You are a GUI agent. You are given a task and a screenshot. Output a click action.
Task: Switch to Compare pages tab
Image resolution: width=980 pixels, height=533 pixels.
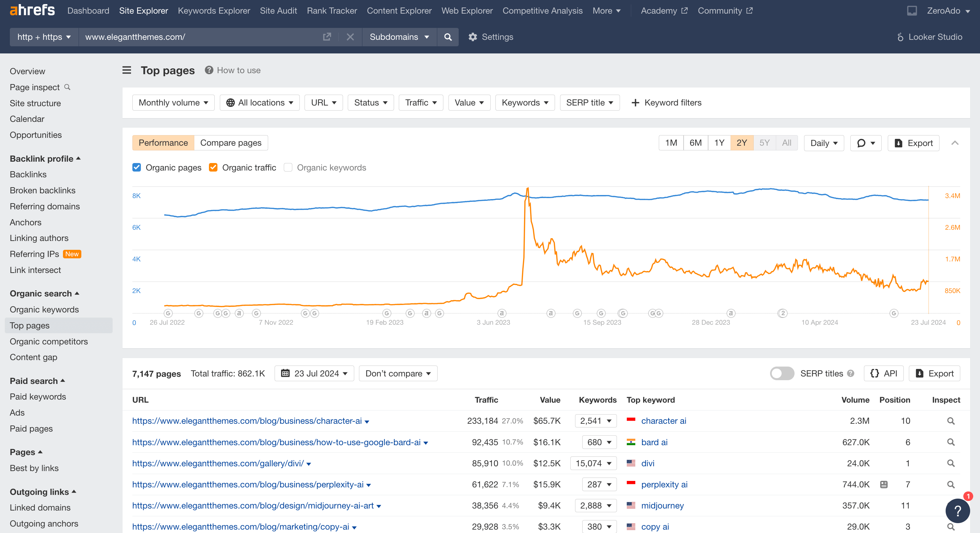point(231,142)
